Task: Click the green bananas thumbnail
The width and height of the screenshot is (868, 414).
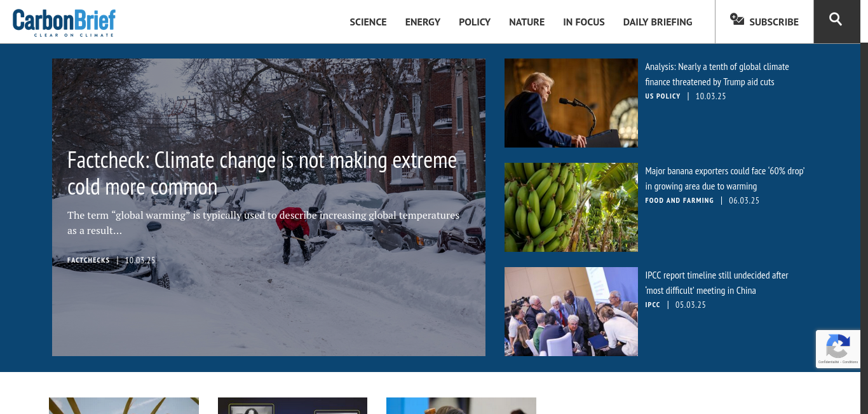Action: [x=571, y=207]
